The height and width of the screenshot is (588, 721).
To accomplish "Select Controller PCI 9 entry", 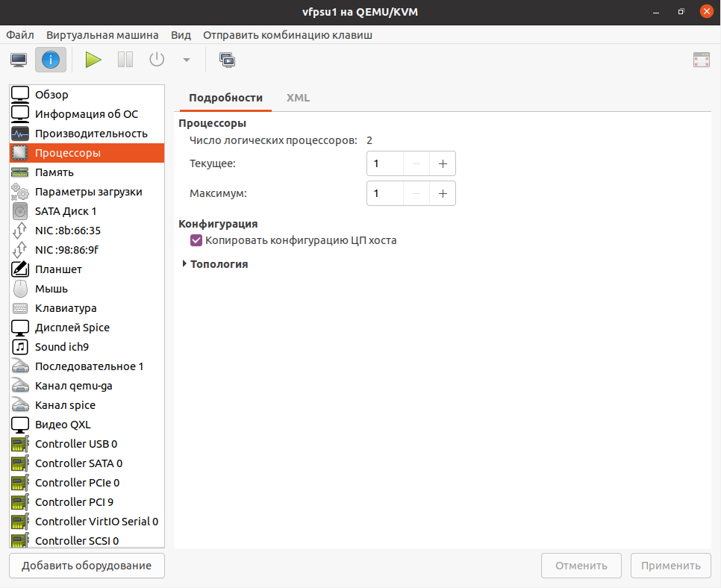I will point(87,502).
